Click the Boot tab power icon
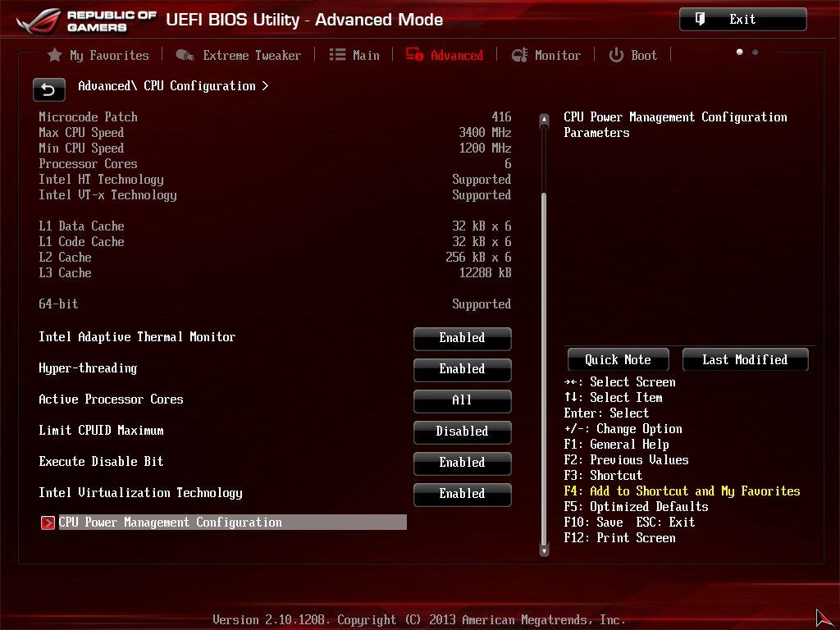Image resolution: width=840 pixels, height=630 pixels. (x=616, y=55)
